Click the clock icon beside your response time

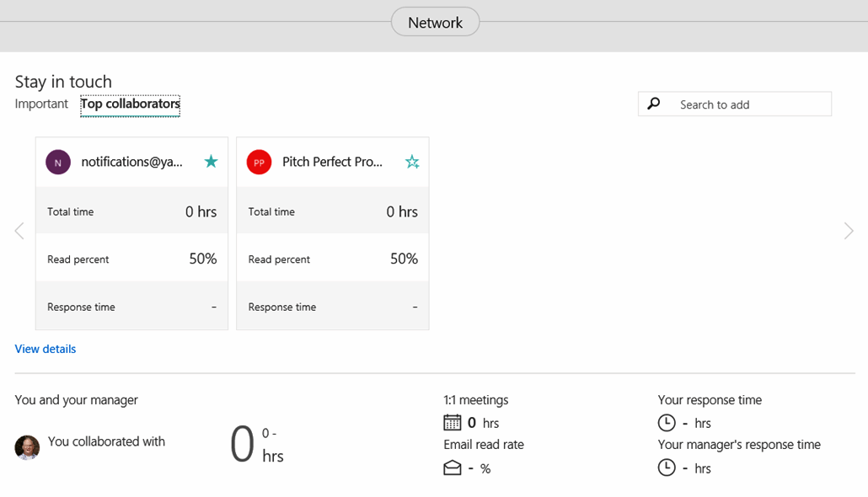click(667, 422)
